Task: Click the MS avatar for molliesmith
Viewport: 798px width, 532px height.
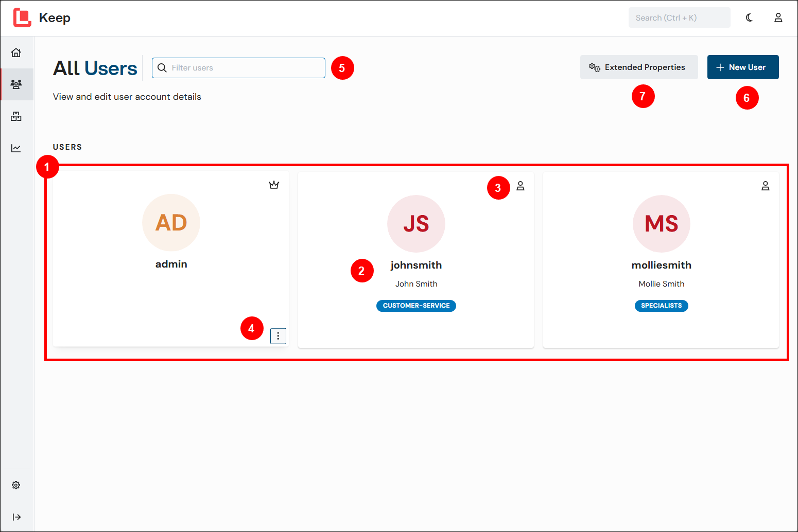Action: pos(662,224)
